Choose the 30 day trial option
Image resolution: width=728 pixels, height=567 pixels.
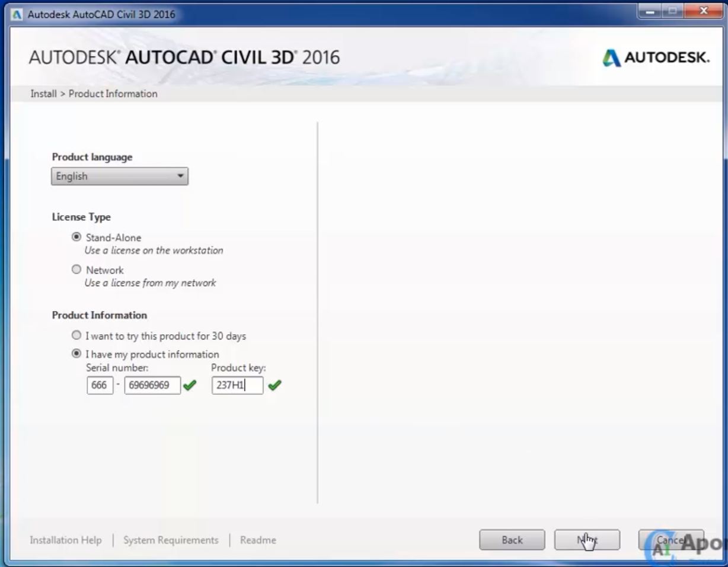(x=76, y=335)
